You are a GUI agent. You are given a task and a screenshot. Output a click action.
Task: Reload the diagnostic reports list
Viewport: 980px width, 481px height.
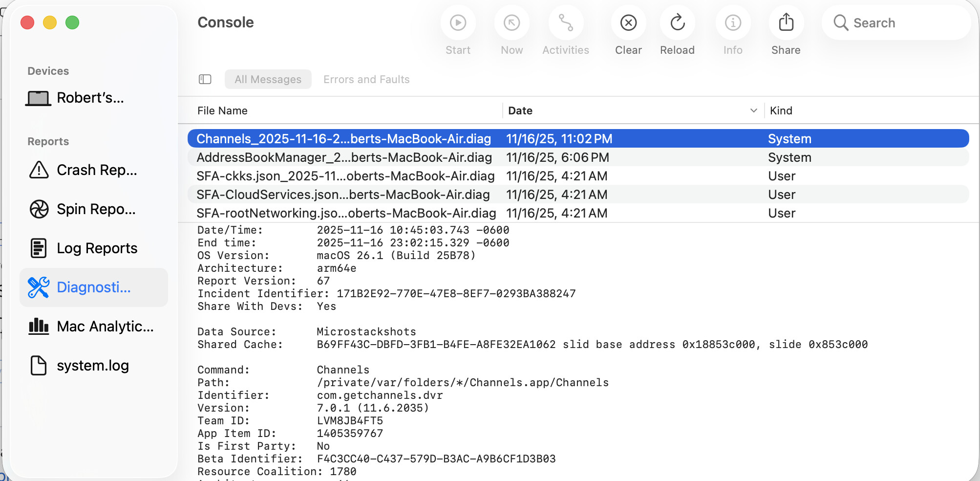[677, 23]
